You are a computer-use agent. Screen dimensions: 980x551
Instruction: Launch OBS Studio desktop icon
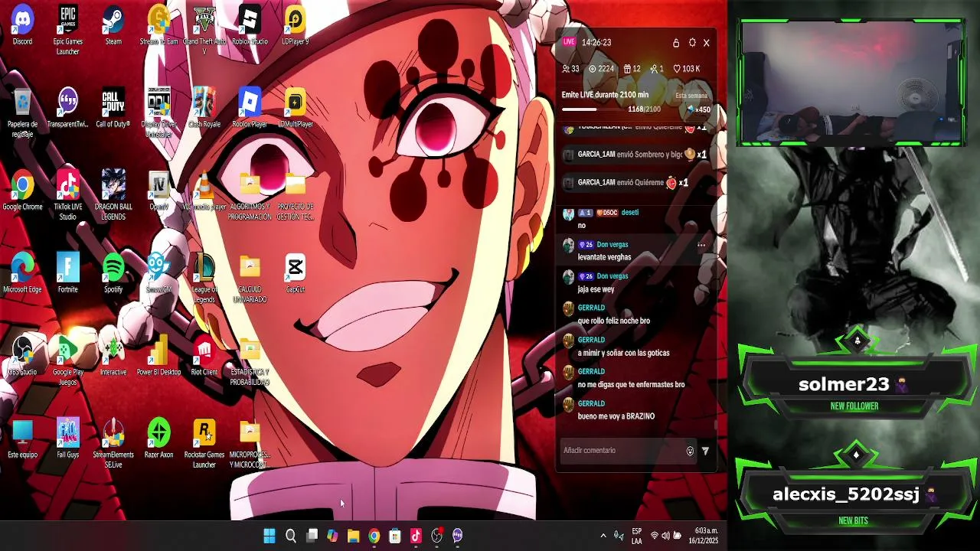click(x=22, y=355)
